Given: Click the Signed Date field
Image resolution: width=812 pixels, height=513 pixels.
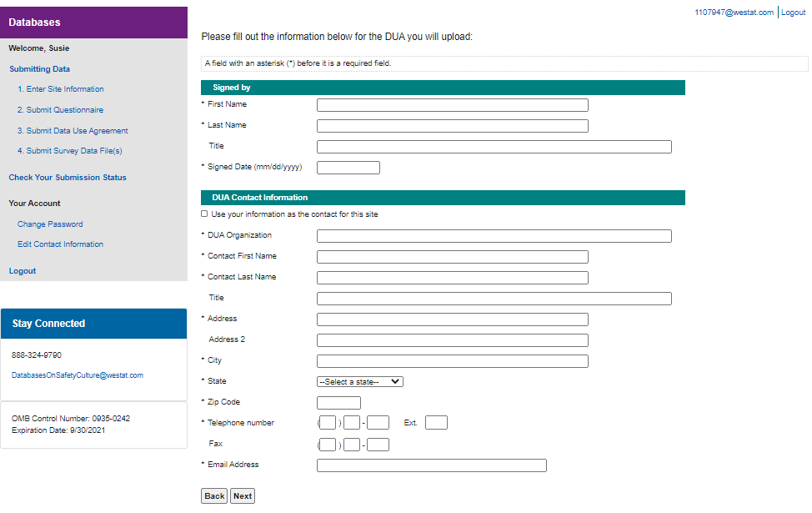Looking at the screenshot, I should point(348,168).
